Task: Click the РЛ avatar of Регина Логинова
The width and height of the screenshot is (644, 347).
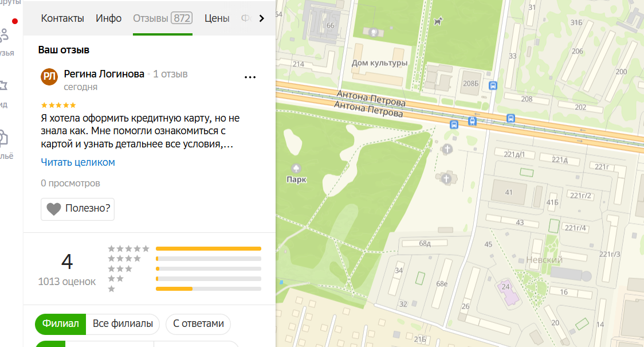Action: click(x=49, y=77)
